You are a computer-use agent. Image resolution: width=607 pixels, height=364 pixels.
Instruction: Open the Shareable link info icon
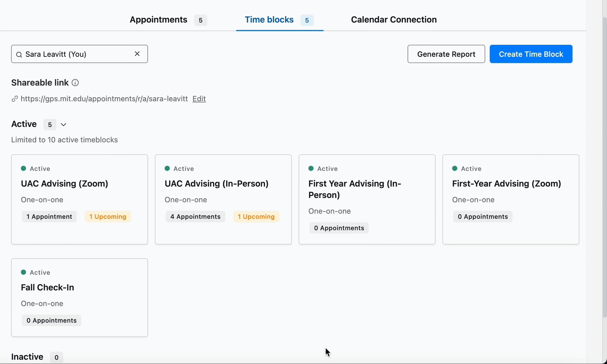(75, 83)
